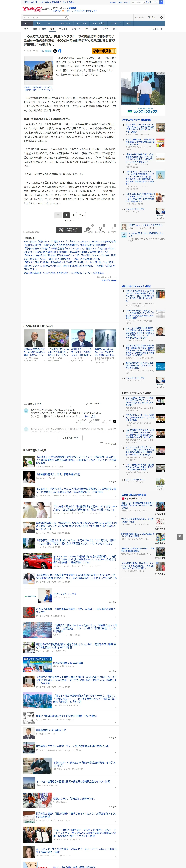186x868 pixels.
Task: Open the ゼンファンテックス advertisement banner
Action: point(143,94)
